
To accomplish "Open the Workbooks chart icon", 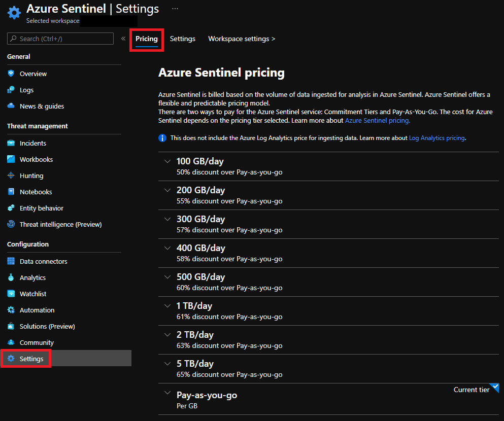I will [x=11, y=159].
